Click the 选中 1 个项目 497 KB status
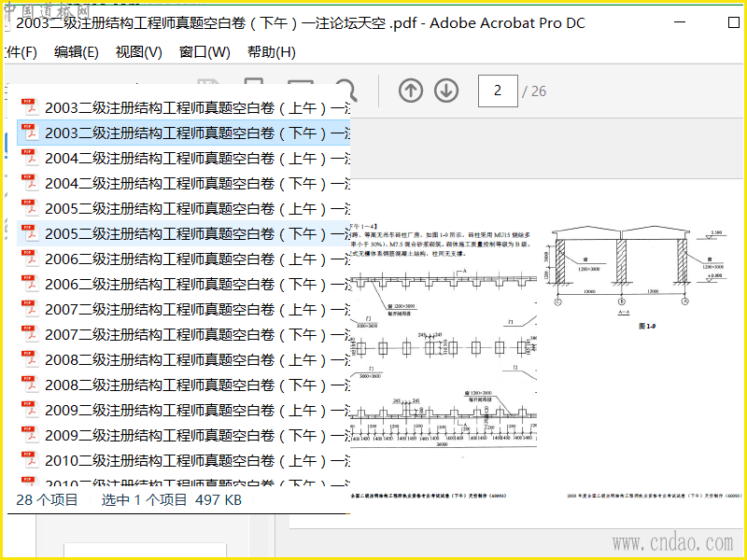The width and height of the screenshot is (747, 560). (x=172, y=500)
